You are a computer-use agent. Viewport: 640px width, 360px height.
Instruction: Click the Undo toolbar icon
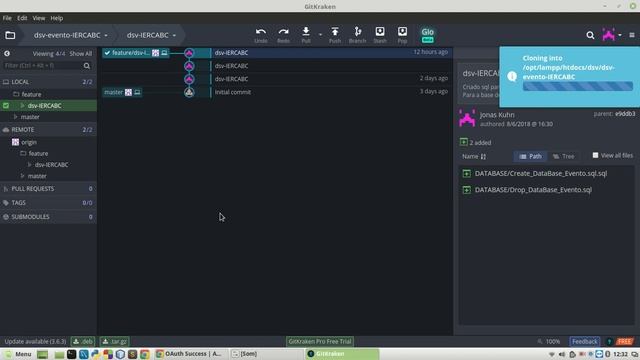pyautogui.click(x=261, y=35)
